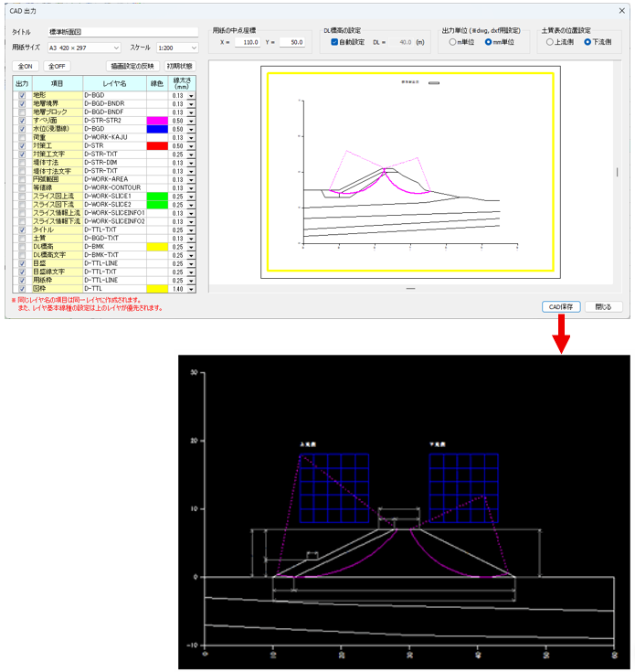Apply settings with 描画設定の反映 button
The height and width of the screenshot is (672, 635).
(132, 67)
